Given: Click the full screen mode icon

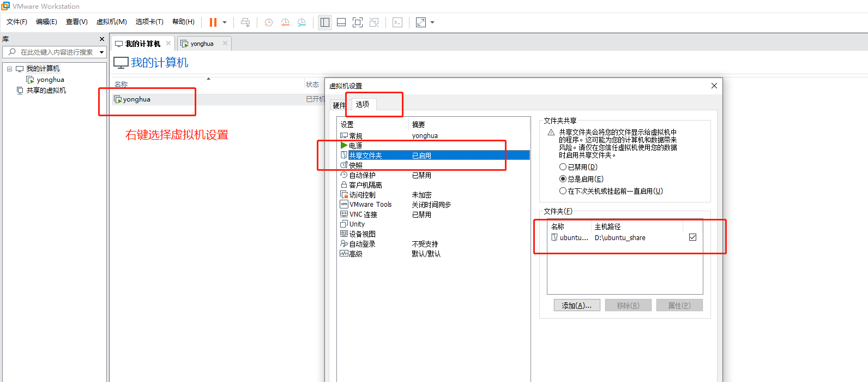Looking at the screenshot, I should click(358, 22).
